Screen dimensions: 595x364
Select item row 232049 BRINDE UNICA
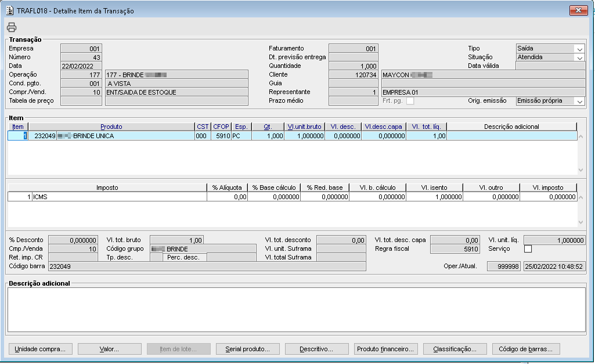pos(292,136)
